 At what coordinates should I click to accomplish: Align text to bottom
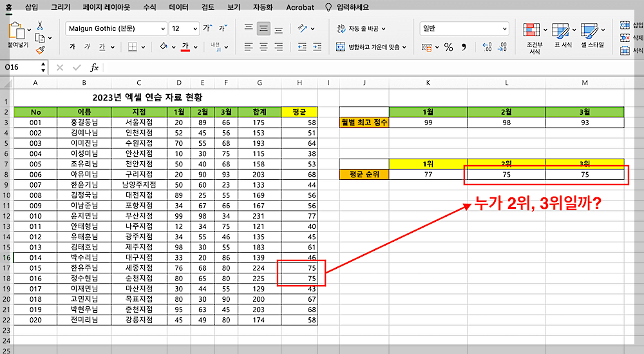click(x=278, y=29)
